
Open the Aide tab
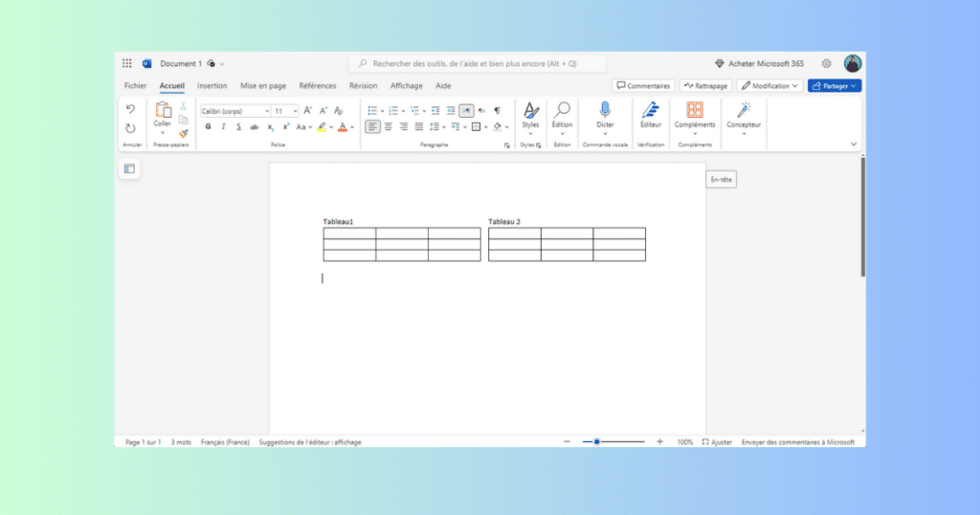443,85
